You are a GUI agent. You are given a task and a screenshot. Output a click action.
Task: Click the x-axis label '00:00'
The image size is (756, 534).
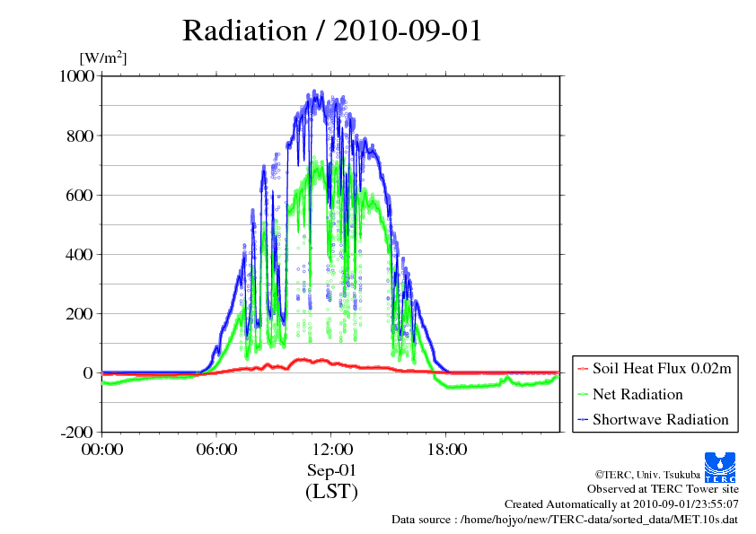pyautogui.click(x=102, y=450)
